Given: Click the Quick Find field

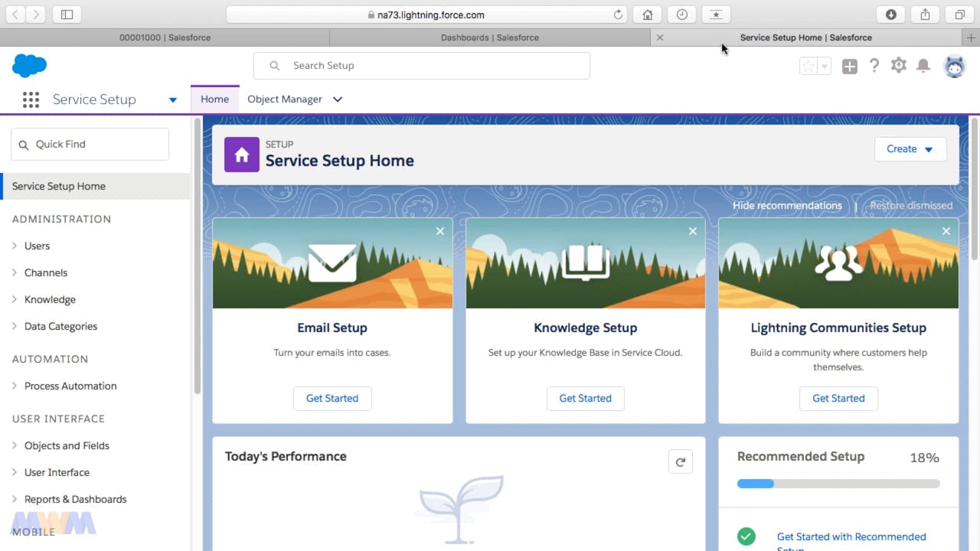Looking at the screenshot, I should (90, 144).
